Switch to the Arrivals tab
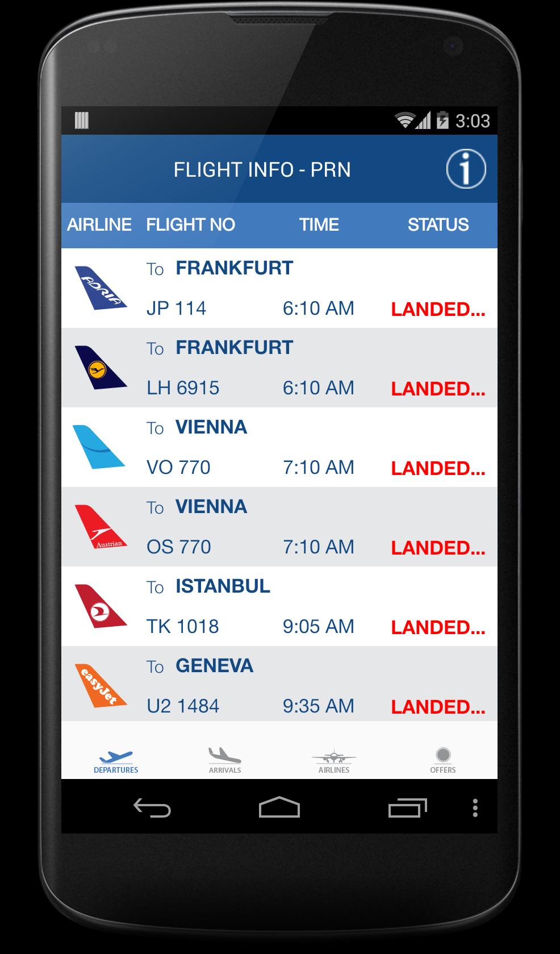The width and height of the screenshot is (560, 954). click(x=225, y=761)
